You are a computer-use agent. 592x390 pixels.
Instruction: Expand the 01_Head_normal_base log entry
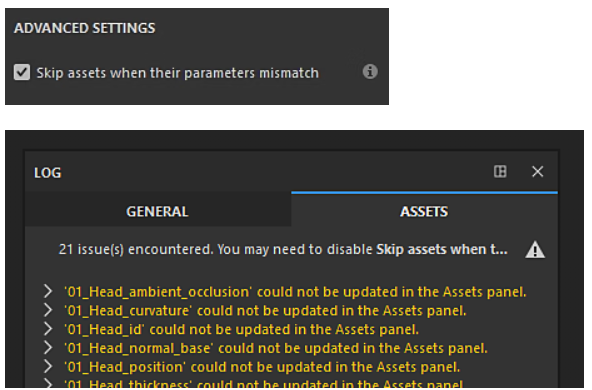48,347
